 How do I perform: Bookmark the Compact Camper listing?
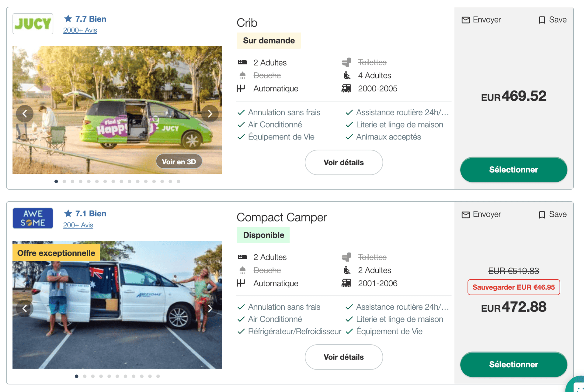pos(552,215)
